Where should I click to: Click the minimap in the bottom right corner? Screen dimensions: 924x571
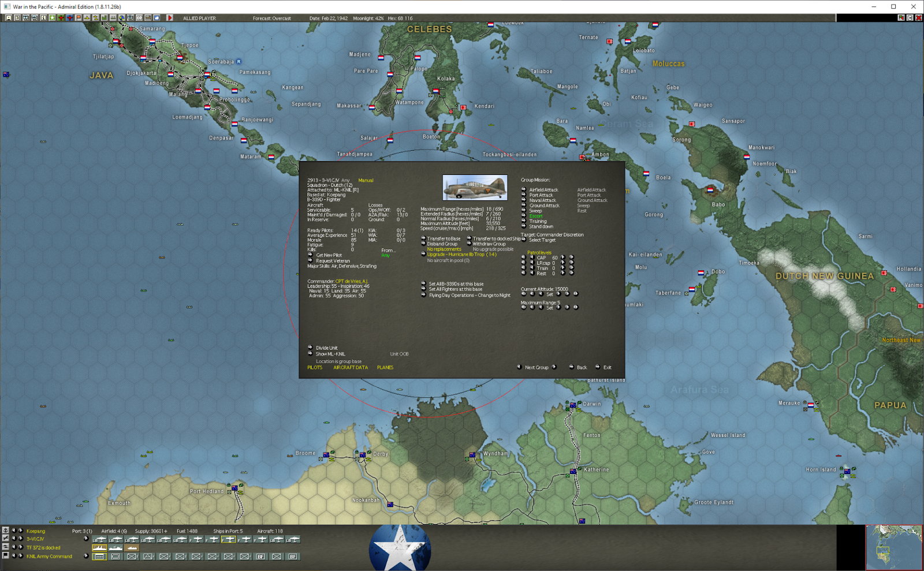pyautogui.click(x=894, y=547)
